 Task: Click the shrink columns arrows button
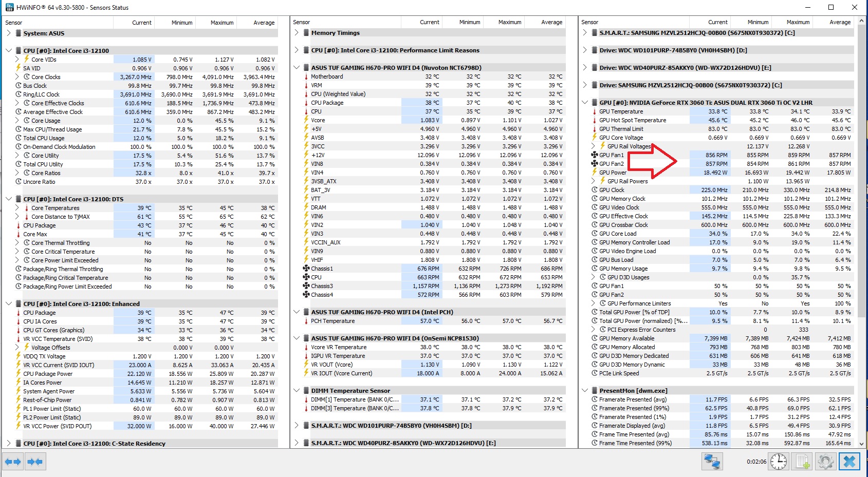[x=35, y=462]
